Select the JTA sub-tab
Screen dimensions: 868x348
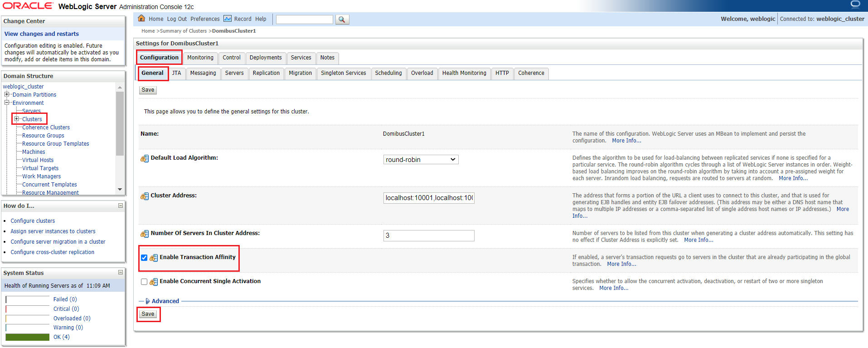click(176, 73)
